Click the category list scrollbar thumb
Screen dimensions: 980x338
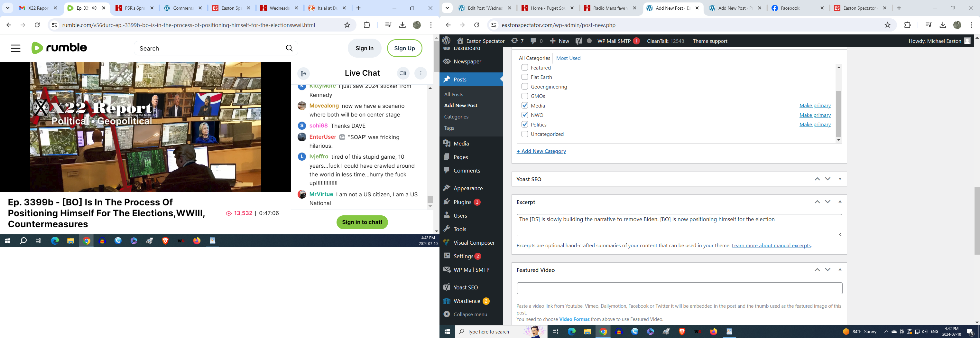[838, 113]
